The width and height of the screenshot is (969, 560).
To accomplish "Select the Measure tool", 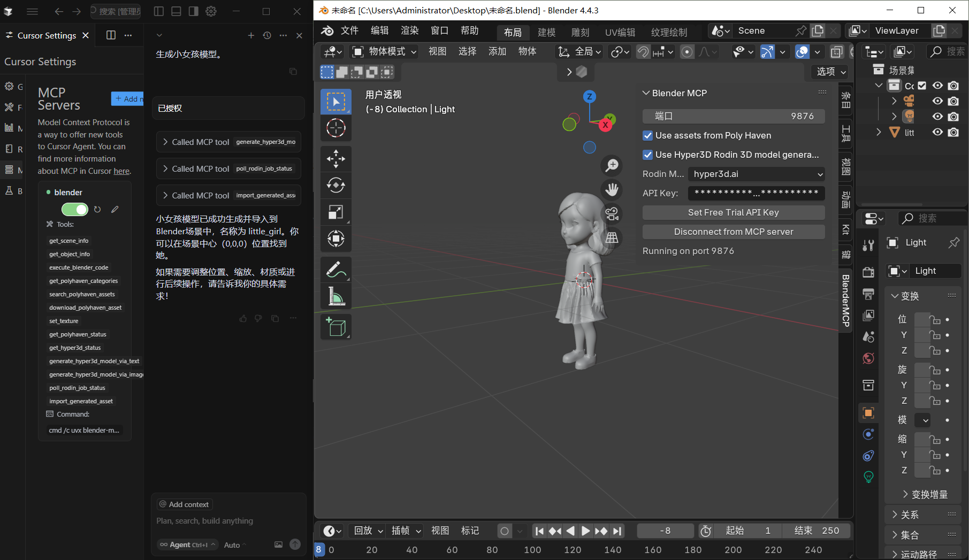I will click(335, 296).
